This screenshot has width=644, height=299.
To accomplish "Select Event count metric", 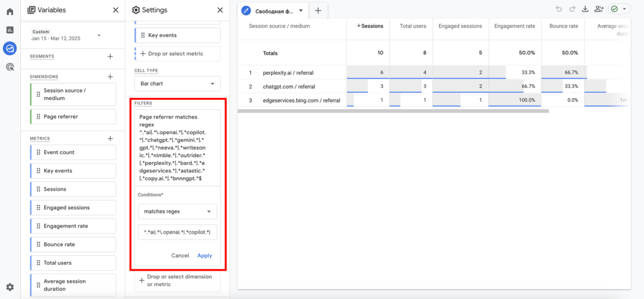I will pos(73,152).
